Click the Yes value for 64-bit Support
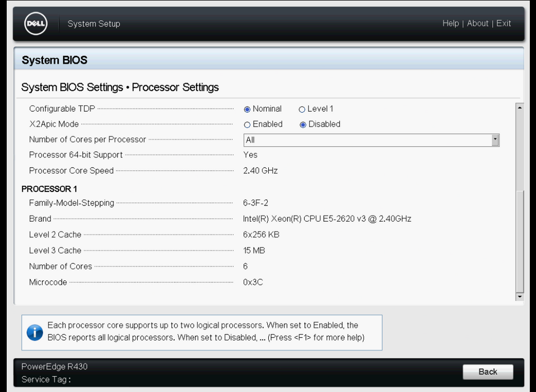The height and width of the screenshot is (392, 536). pyautogui.click(x=250, y=155)
